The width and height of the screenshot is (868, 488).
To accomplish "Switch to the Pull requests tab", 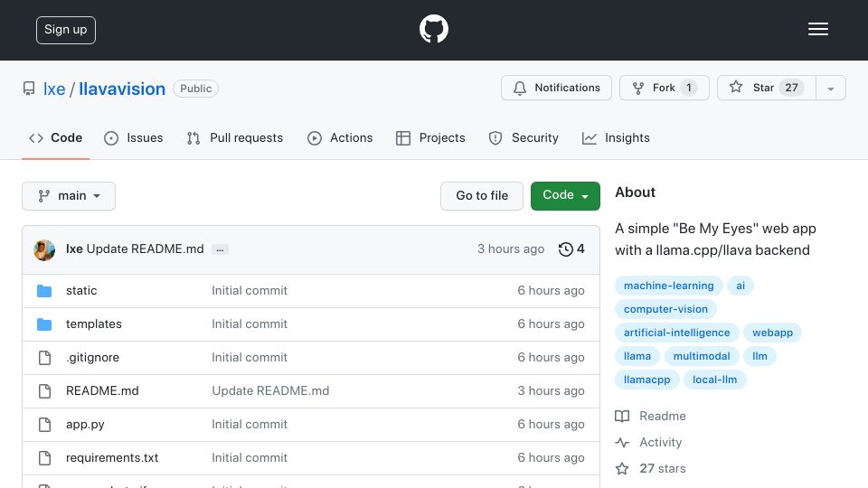I will (x=235, y=137).
